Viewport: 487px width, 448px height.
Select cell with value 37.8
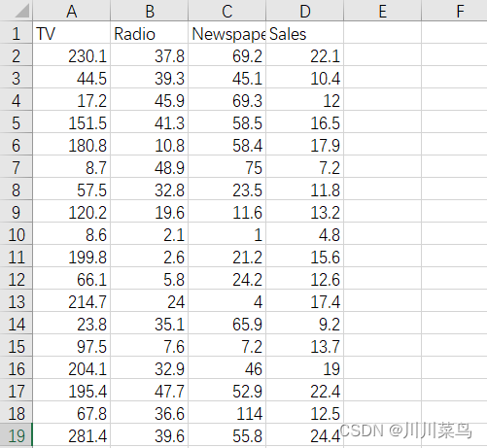point(150,55)
